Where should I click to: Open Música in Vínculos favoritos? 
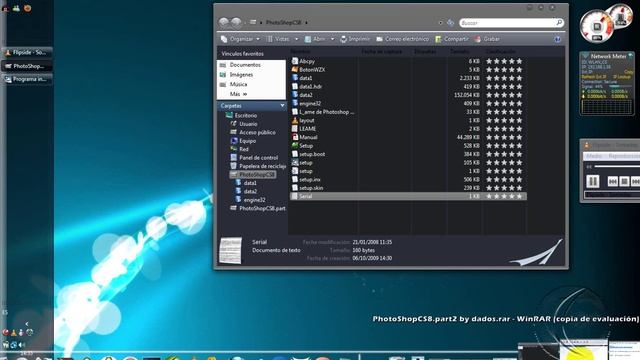tap(233, 84)
